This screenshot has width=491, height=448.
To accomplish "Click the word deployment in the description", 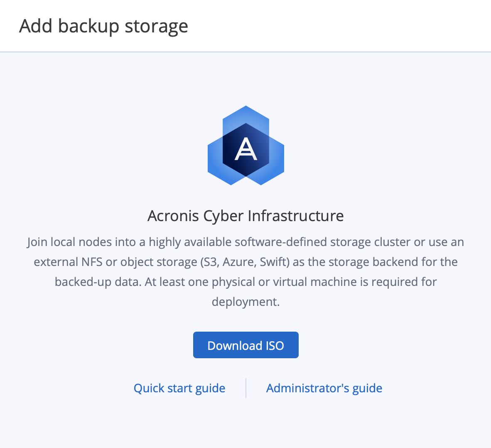I will pyautogui.click(x=245, y=302).
